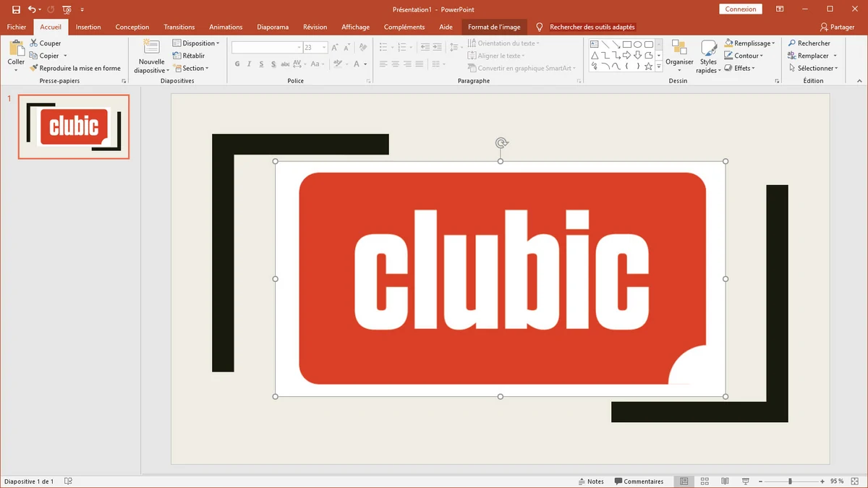Click the Couper scissors icon
This screenshot has height=488, width=868.
(34, 43)
